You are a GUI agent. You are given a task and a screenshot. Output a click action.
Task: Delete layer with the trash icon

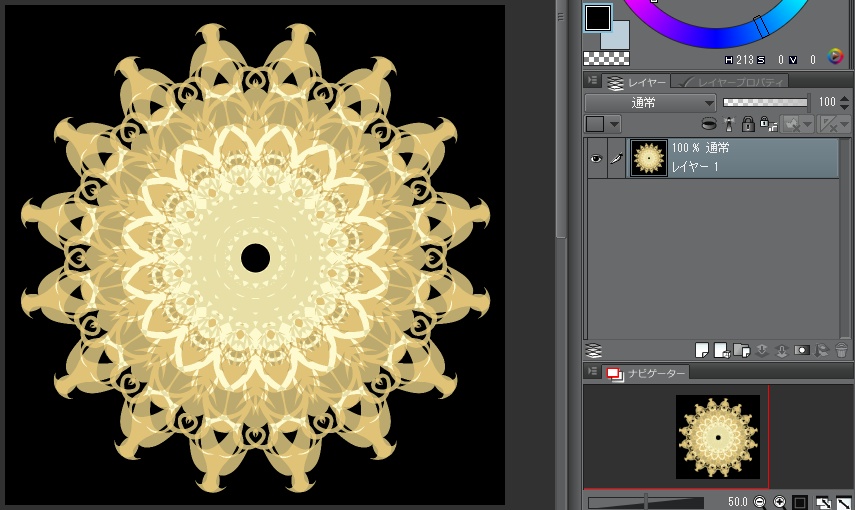coord(841,350)
